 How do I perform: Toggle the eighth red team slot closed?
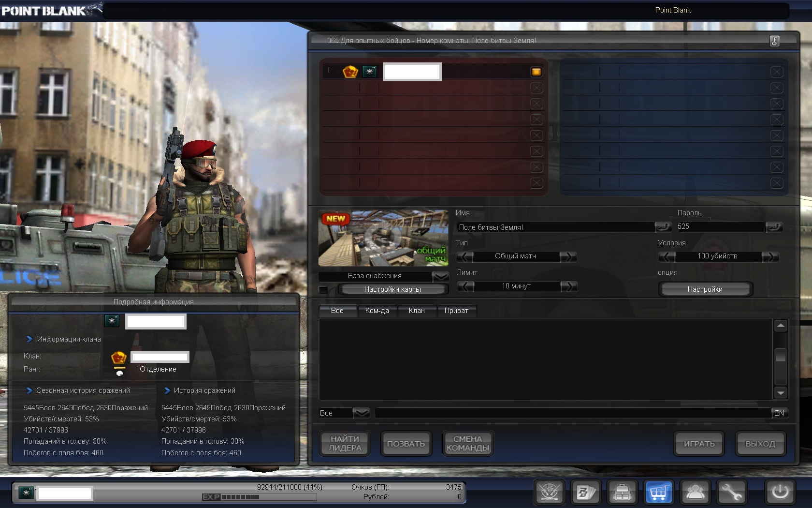[x=536, y=183]
